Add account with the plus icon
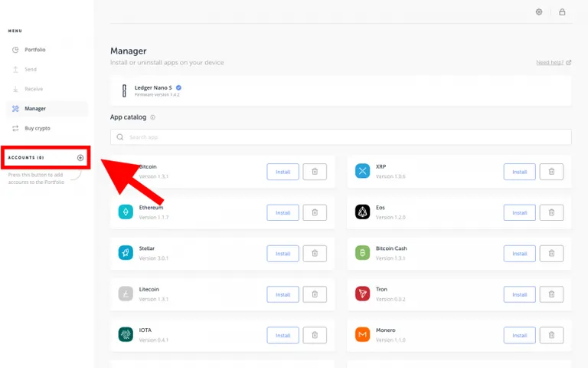This screenshot has height=368, width=588. coord(80,158)
